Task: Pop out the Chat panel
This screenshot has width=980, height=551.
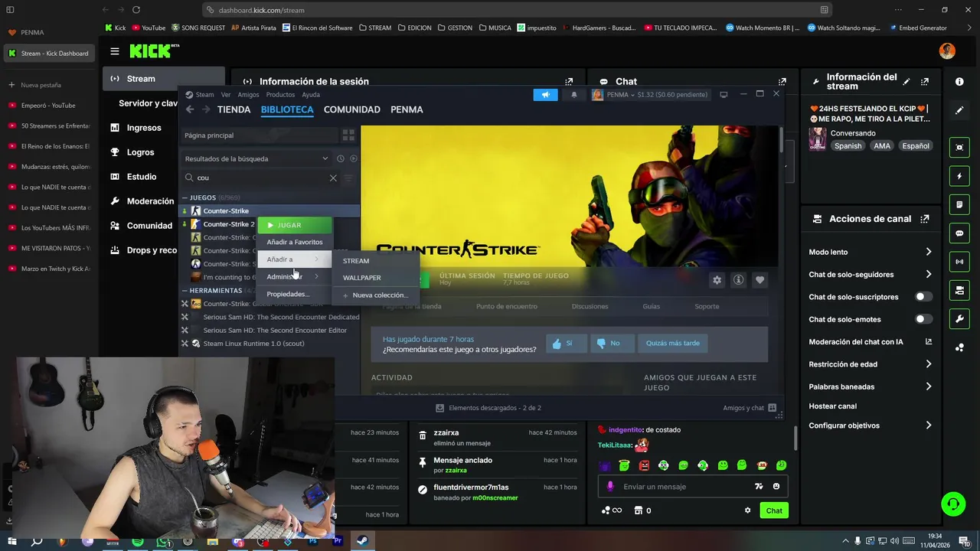Action: (x=782, y=81)
